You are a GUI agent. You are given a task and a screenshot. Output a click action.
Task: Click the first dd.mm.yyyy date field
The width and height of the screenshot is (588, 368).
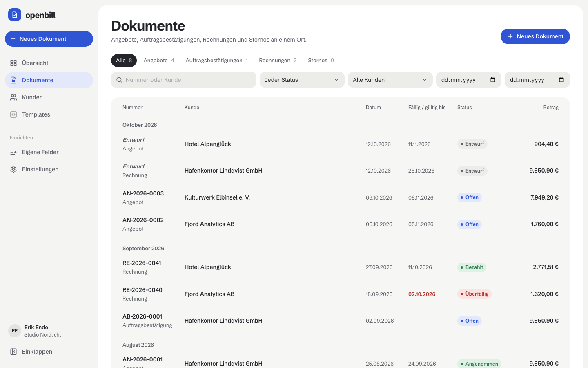tap(469, 80)
